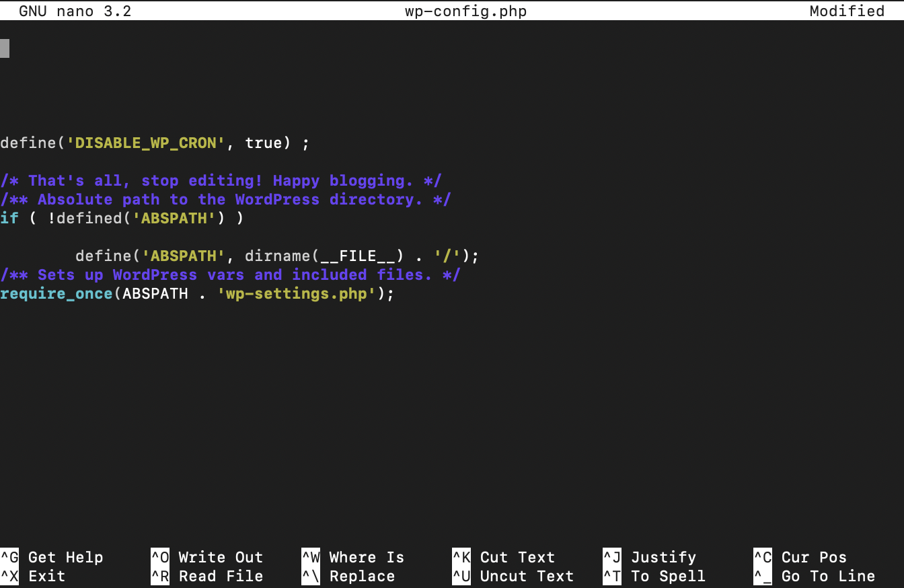The width and height of the screenshot is (904, 588).
Task: Click the 'wp-settings.php' string in require_once line
Action: (296, 293)
